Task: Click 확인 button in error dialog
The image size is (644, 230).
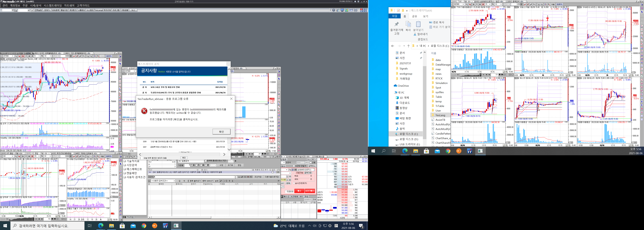Action: coord(221,132)
